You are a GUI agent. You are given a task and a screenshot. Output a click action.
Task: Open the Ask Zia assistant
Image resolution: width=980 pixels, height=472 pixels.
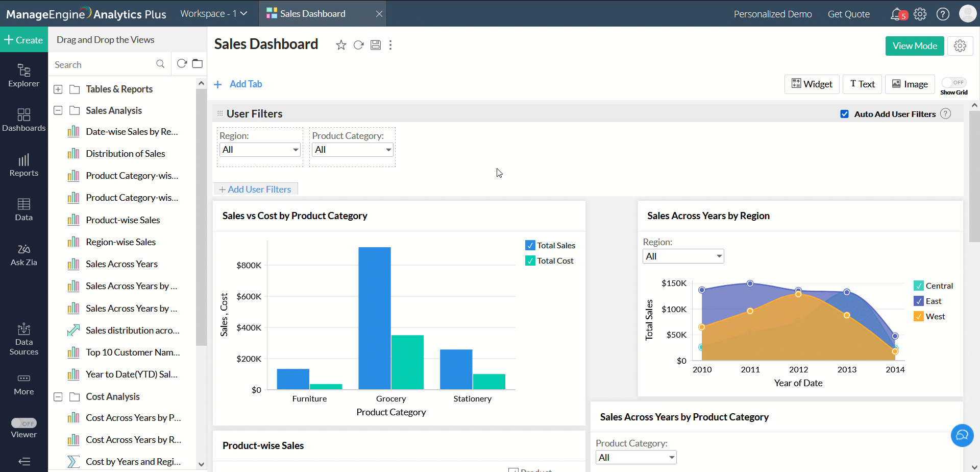[23, 254]
